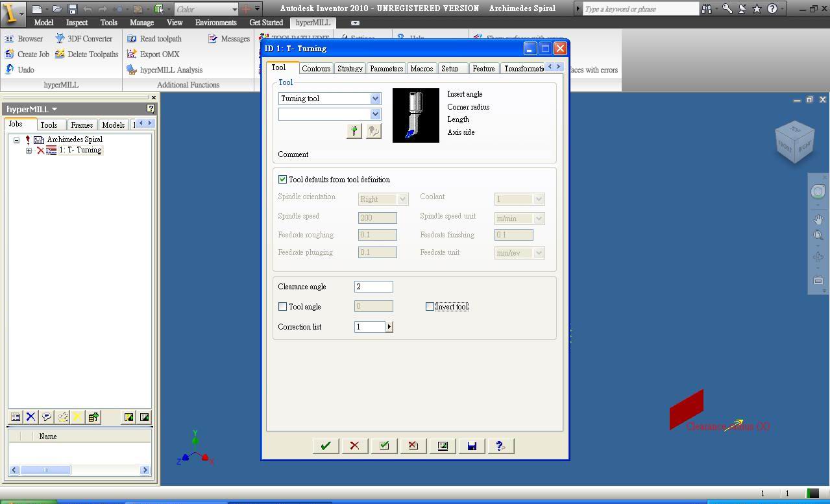Check the Invert tool checkbox
Viewport: 830px width, 504px height.
(430, 307)
